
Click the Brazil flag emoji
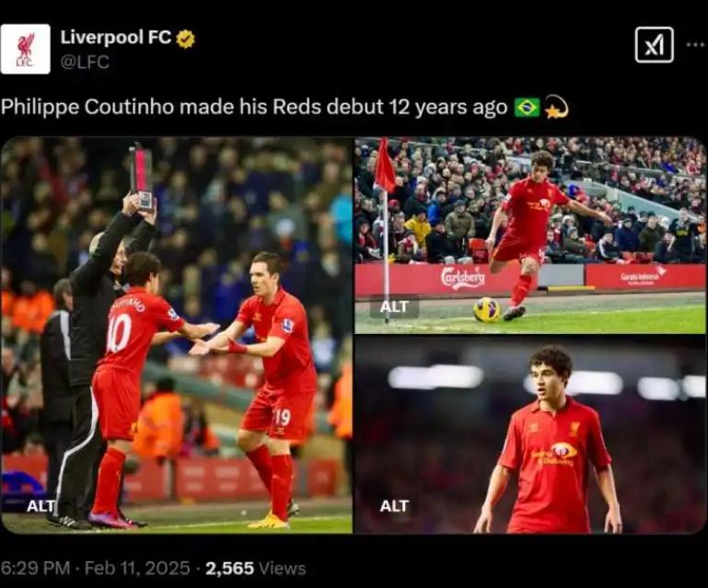[527, 108]
